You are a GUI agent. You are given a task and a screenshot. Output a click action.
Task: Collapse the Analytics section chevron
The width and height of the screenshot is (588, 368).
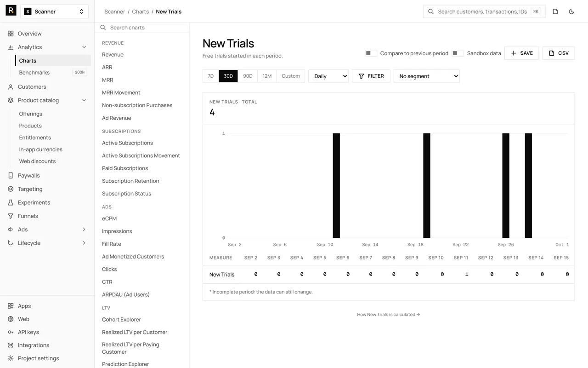pos(84,47)
